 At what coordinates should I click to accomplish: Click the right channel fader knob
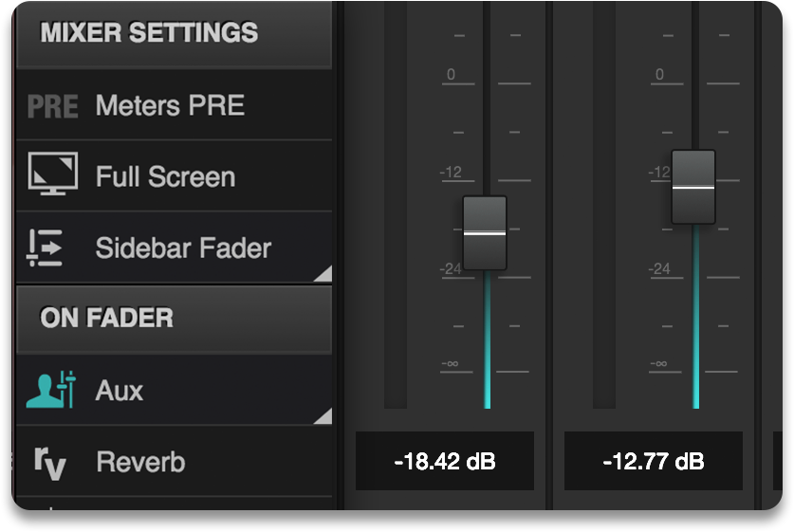(x=693, y=187)
